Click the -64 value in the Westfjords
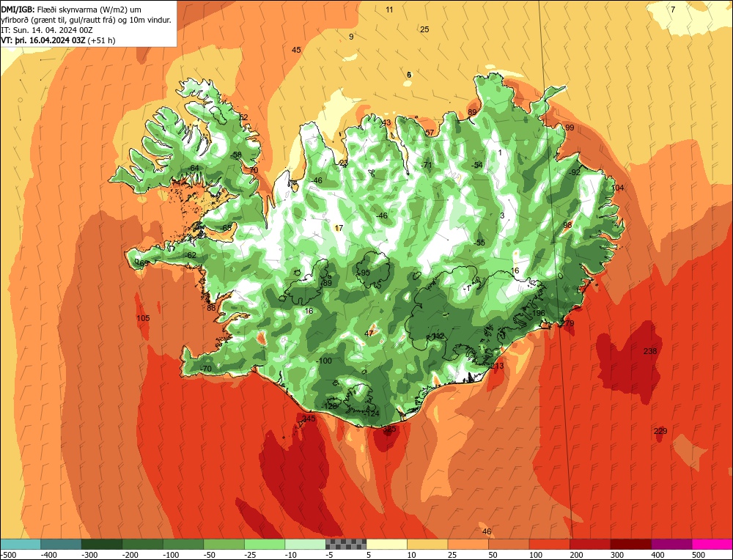This screenshot has height=560, width=733. pyautogui.click(x=192, y=168)
